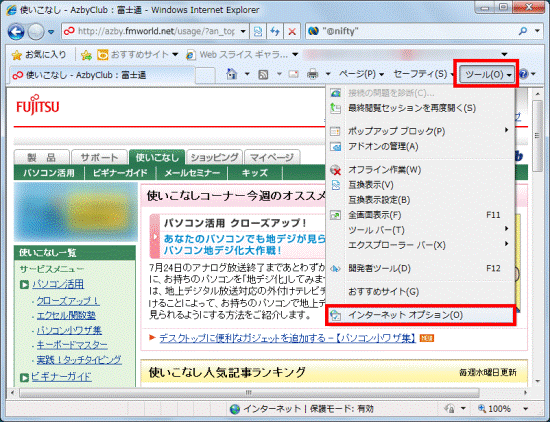Open the お気に入り favorites button

[x=39, y=55]
